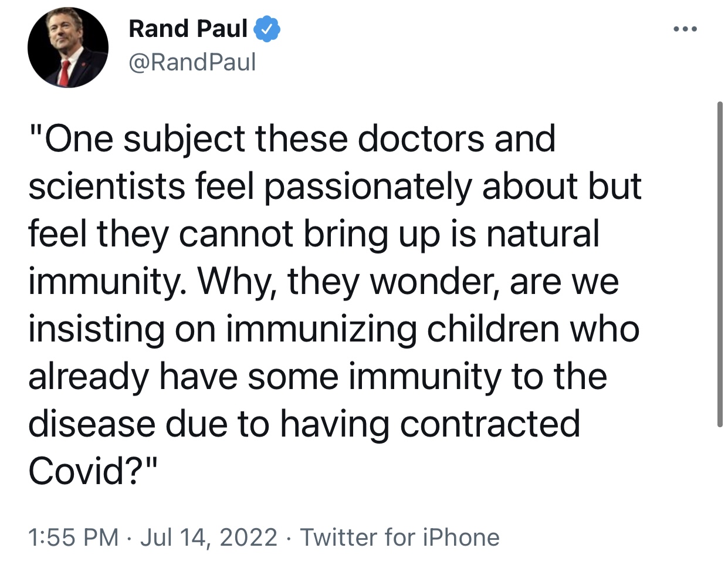The height and width of the screenshot is (561, 728).
Task: Open the Twitter for iPhone source link
Action: click(x=399, y=537)
